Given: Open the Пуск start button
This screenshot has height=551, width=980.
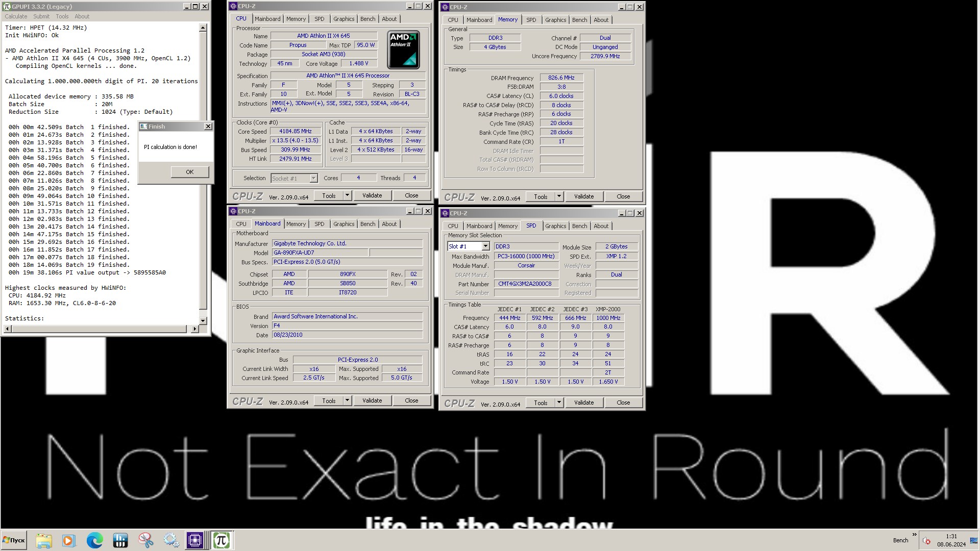Looking at the screenshot, I should point(14,540).
